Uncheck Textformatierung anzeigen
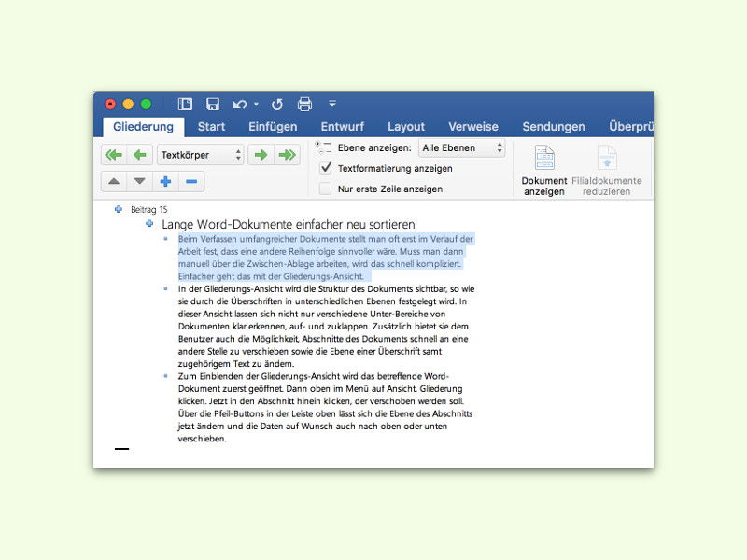This screenshot has height=560, width=747. [326, 168]
